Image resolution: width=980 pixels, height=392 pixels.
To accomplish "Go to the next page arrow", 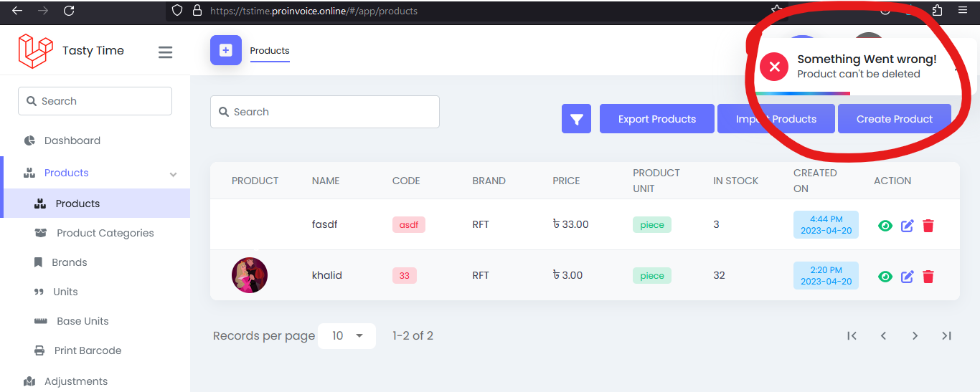I will 915,335.
